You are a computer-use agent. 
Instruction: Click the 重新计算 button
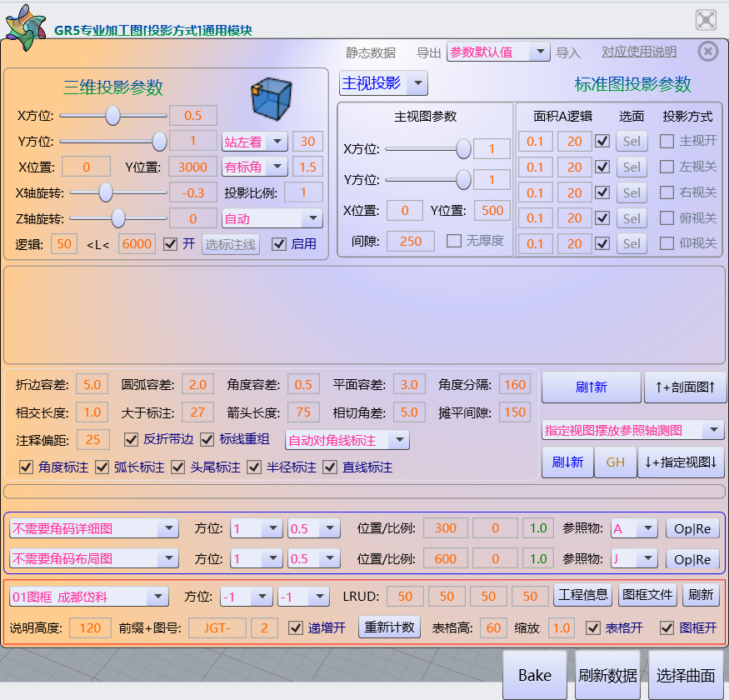pos(389,629)
